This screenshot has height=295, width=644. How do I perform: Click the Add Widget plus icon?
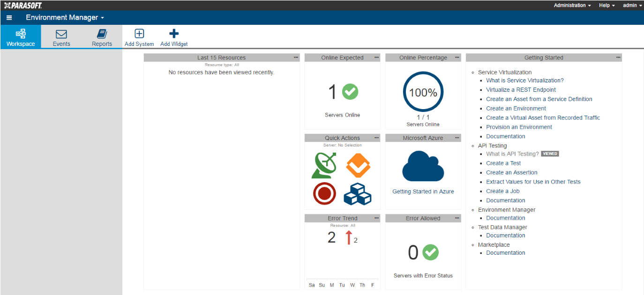click(174, 34)
